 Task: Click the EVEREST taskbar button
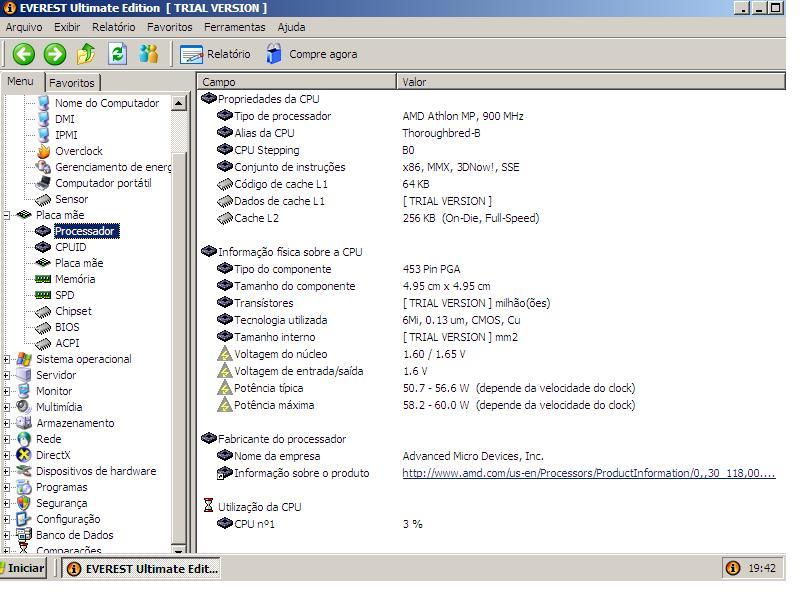click(x=141, y=569)
